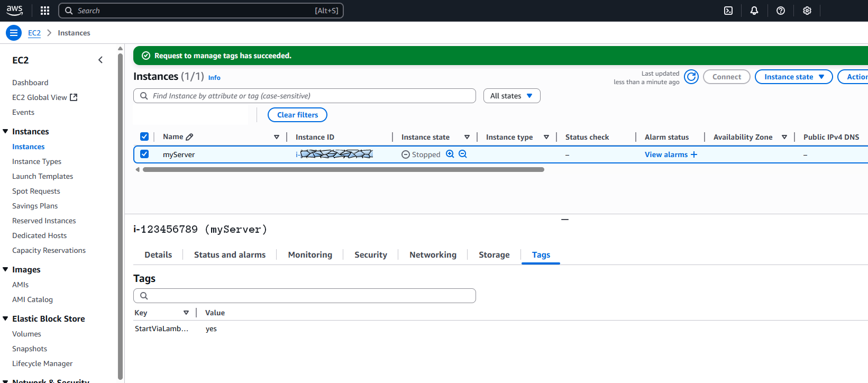Switch to the Status and alarms tab
868x383 pixels.
point(230,255)
